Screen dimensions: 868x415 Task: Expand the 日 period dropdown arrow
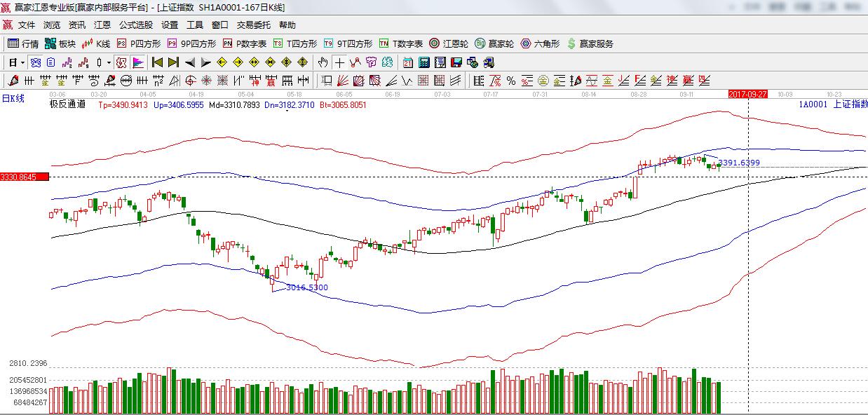(22, 62)
